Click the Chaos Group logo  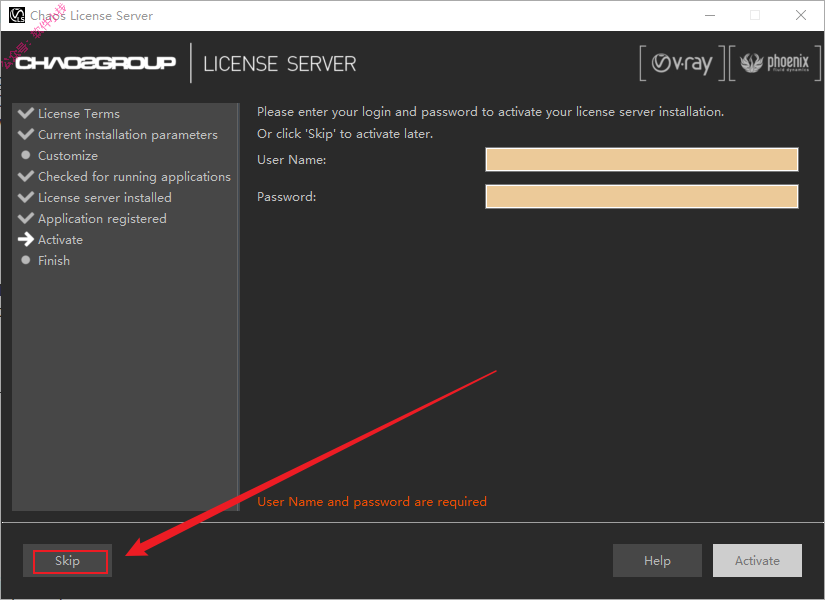point(95,63)
